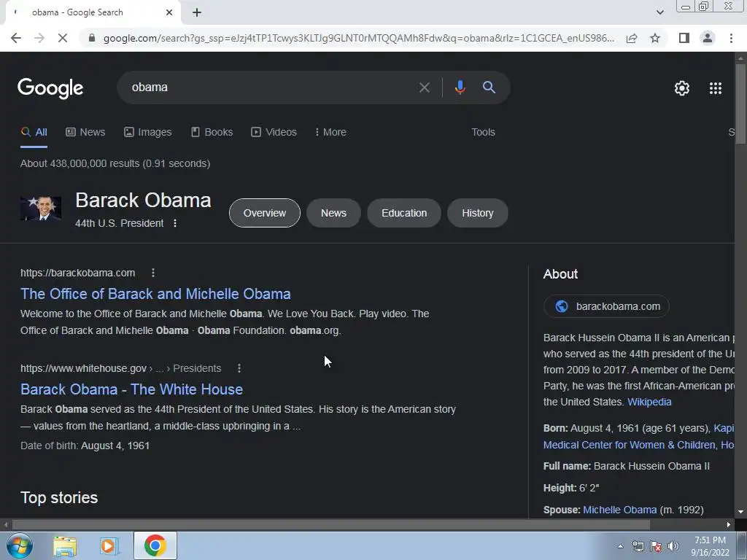Open the Windows Start menu
Viewport: 747px width, 560px height.
pos(19,545)
